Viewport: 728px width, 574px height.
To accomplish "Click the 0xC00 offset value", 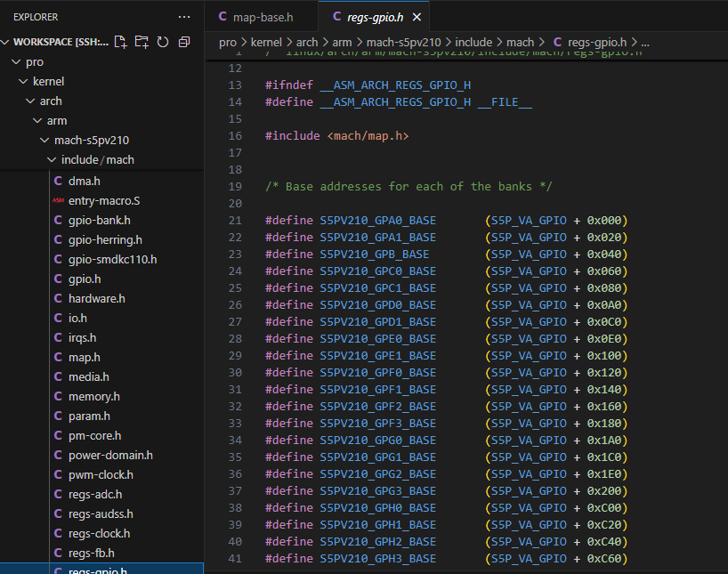I will [x=604, y=507].
